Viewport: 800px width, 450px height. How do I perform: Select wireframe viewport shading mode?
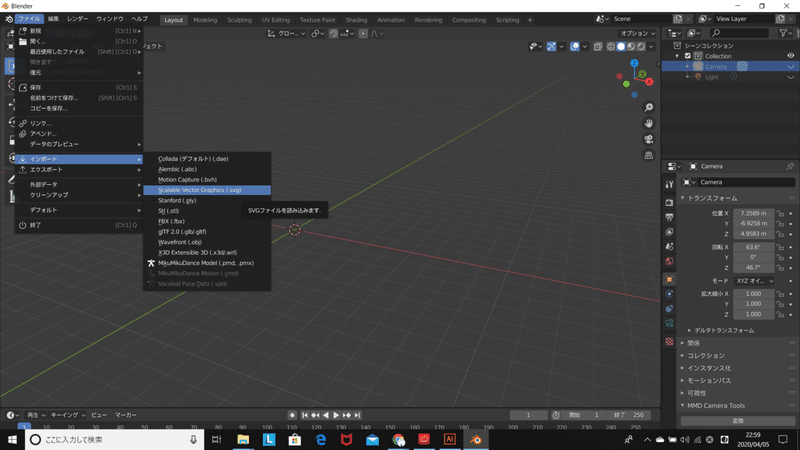[x=611, y=46]
